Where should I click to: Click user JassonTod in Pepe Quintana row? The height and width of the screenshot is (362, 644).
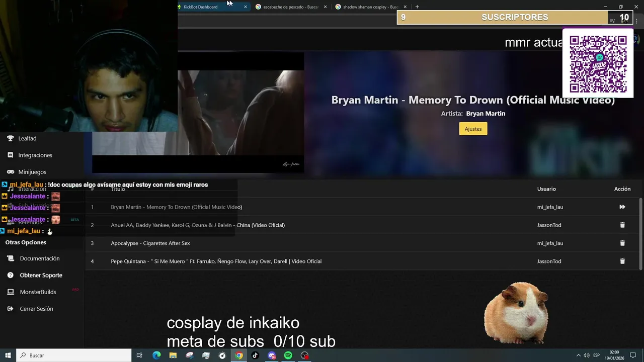pyautogui.click(x=549, y=261)
